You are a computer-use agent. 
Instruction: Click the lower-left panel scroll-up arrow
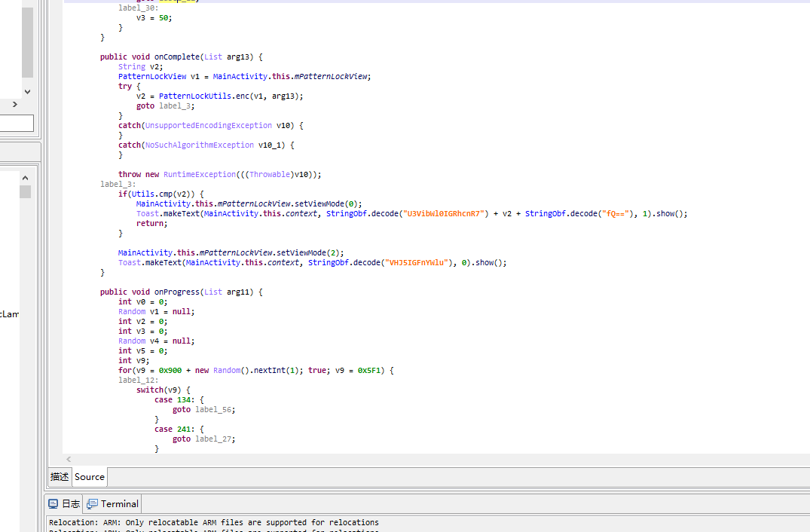(26, 178)
